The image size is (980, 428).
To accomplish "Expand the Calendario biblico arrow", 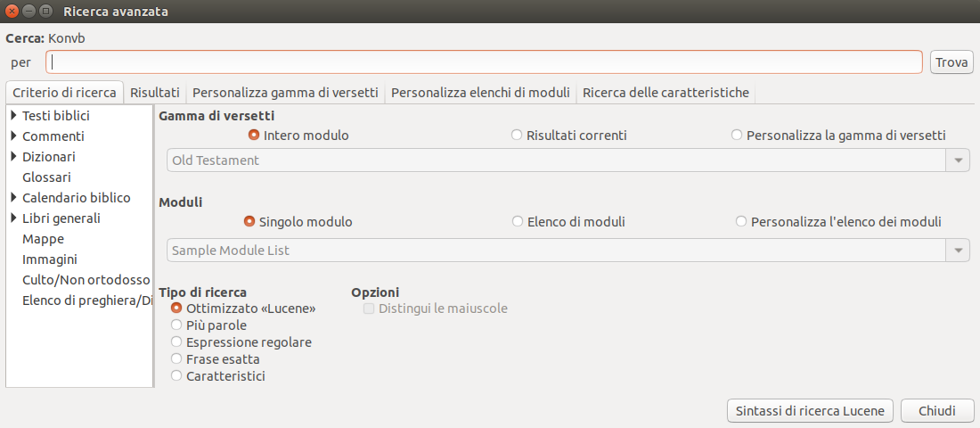I will click(x=13, y=198).
